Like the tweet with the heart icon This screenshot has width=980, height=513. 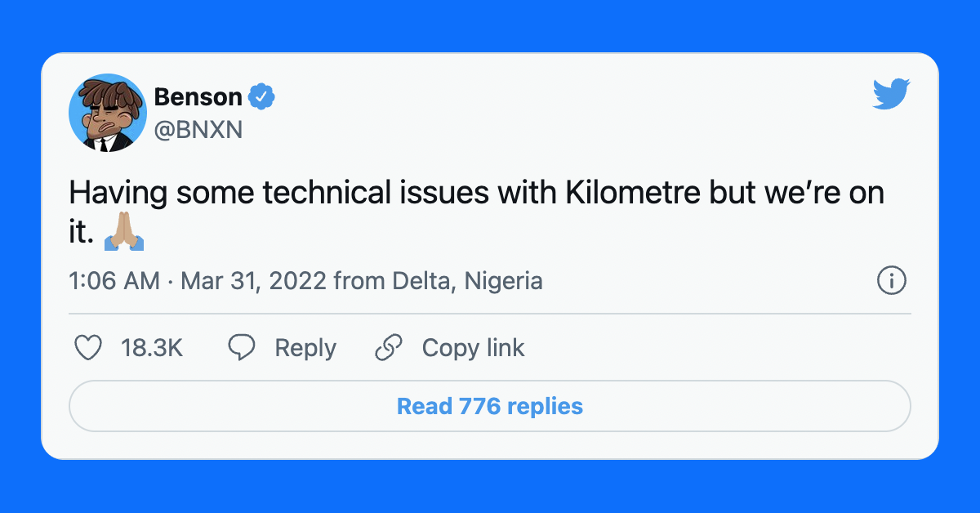tap(88, 348)
